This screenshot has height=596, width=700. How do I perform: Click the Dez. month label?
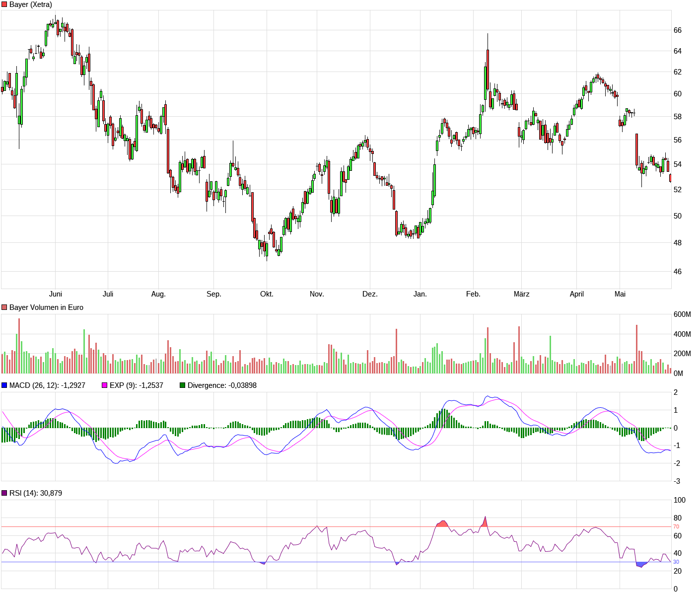pos(370,294)
